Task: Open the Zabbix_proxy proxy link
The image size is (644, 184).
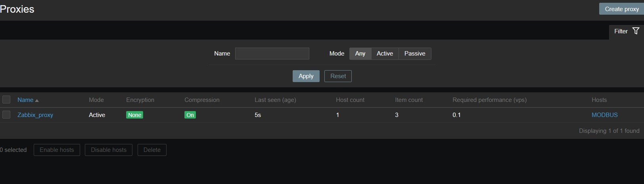Action: click(35, 115)
